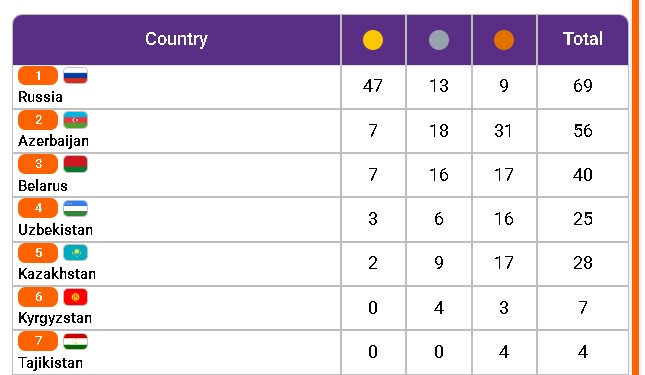Click the Azerbaijan flag icon
Image resolution: width=645 pixels, height=375 pixels.
point(75,120)
